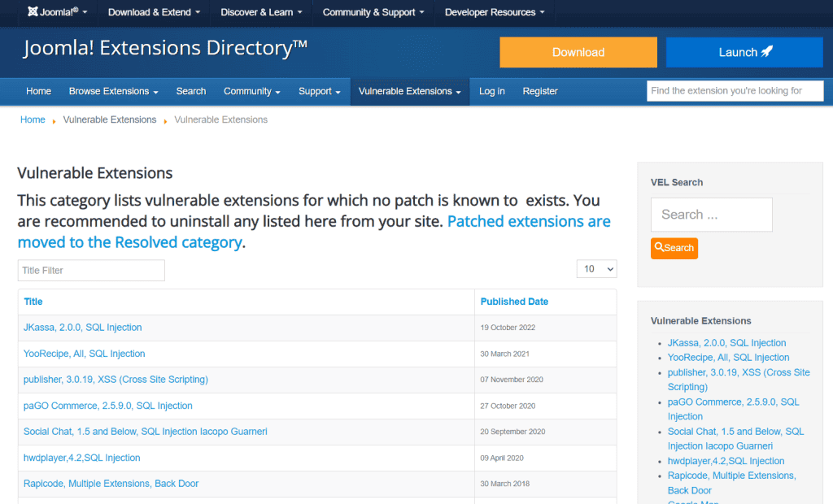Open the Resolved category link in description
The width and height of the screenshot is (833, 504).
click(x=314, y=232)
